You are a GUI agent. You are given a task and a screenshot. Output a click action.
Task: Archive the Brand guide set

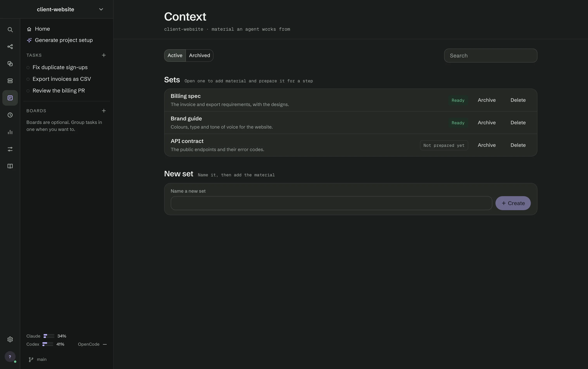[x=487, y=122]
